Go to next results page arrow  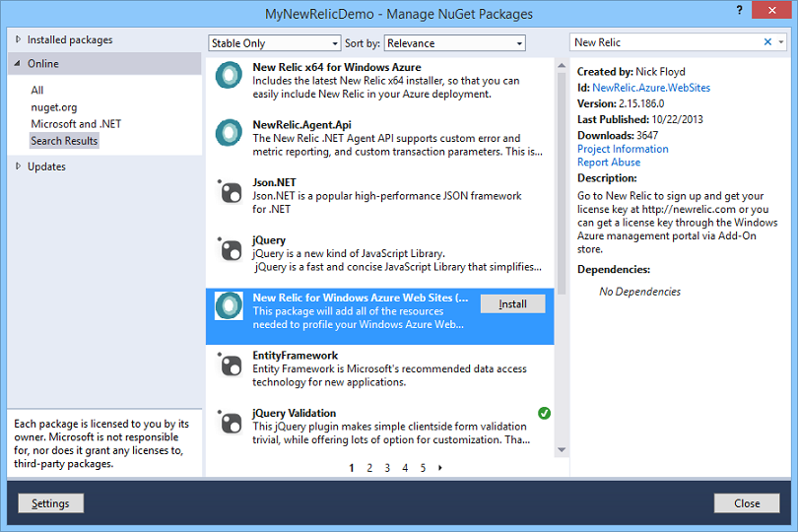point(440,467)
